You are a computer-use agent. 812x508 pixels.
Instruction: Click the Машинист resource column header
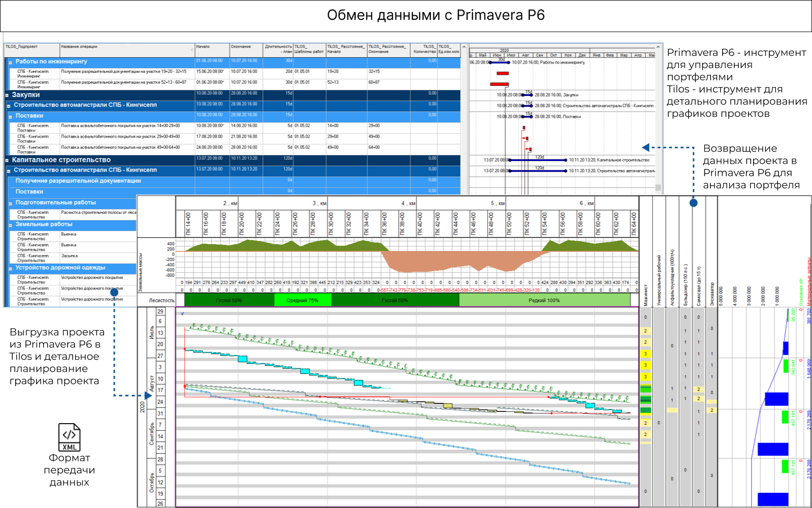(x=646, y=295)
